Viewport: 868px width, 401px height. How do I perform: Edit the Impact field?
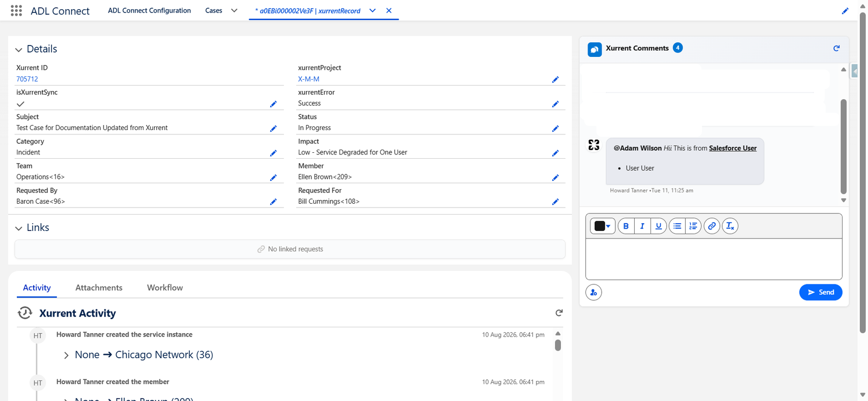coord(555,153)
